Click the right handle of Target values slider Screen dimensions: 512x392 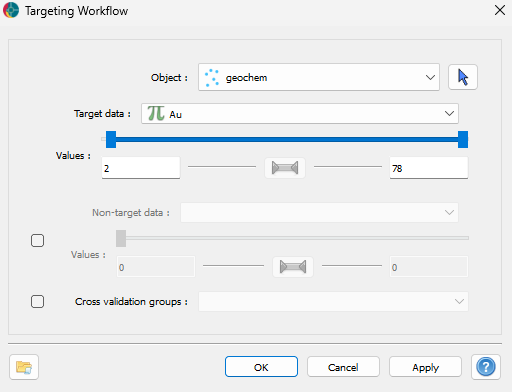pyautogui.click(x=463, y=139)
